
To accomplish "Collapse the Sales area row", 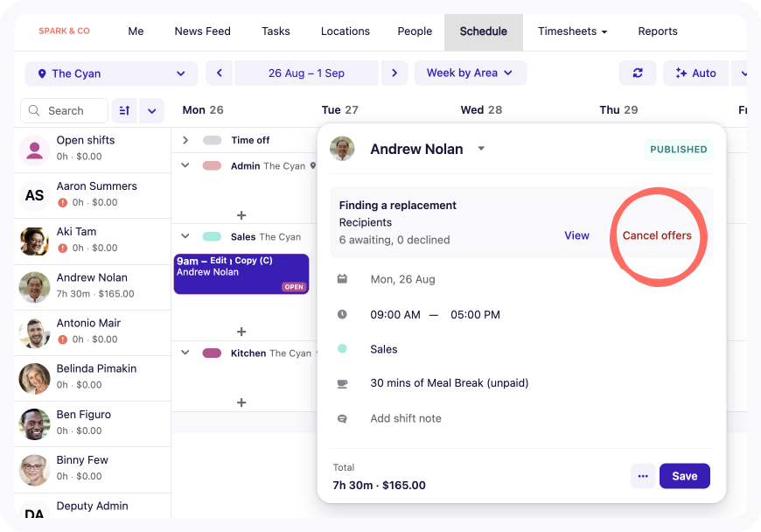I will click(x=185, y=236).
